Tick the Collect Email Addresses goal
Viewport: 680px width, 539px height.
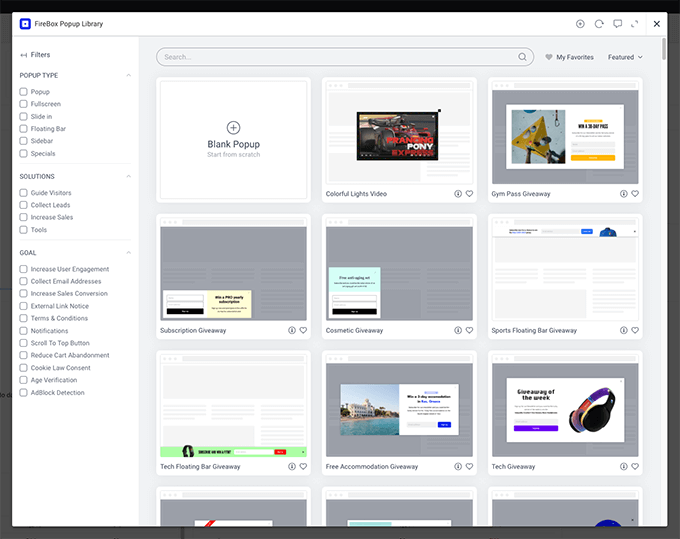pyautogui.click(x=23, y=281)
